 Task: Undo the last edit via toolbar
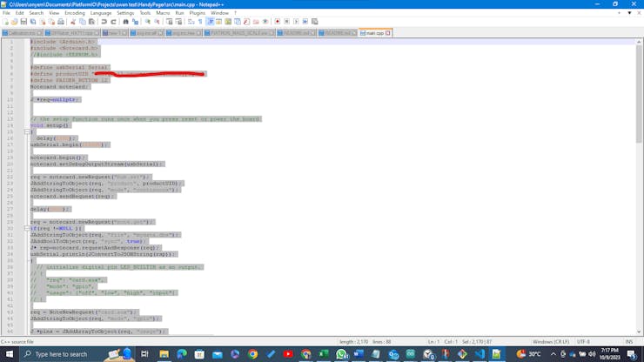click(x=104, y=22)
